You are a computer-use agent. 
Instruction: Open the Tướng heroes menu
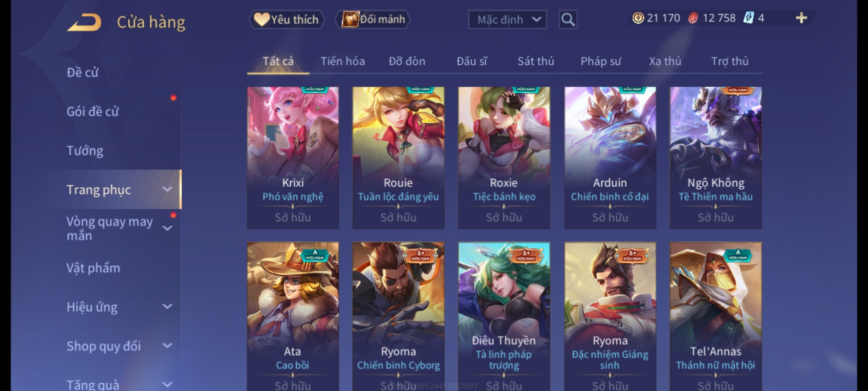(x=85, y=151)
